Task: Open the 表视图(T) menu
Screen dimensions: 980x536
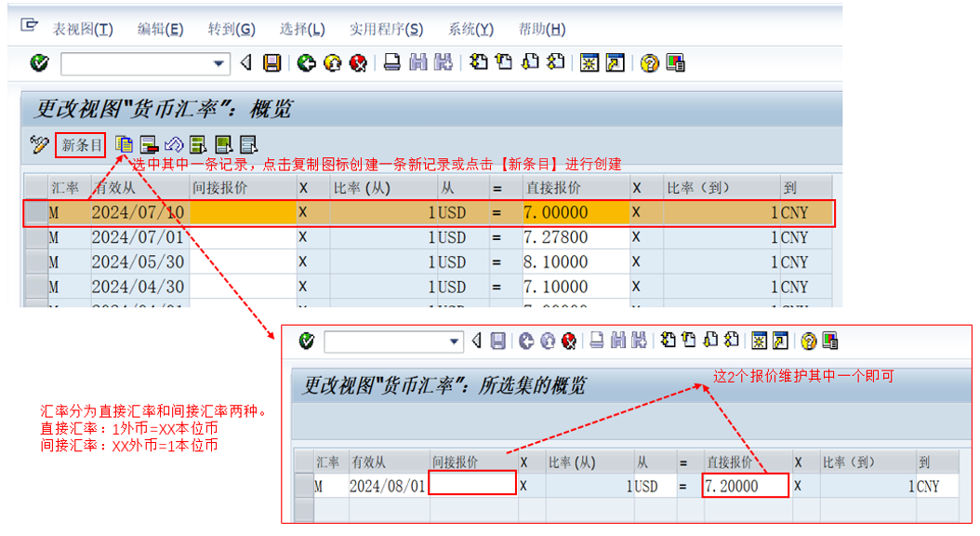Action: coord(83,29)
